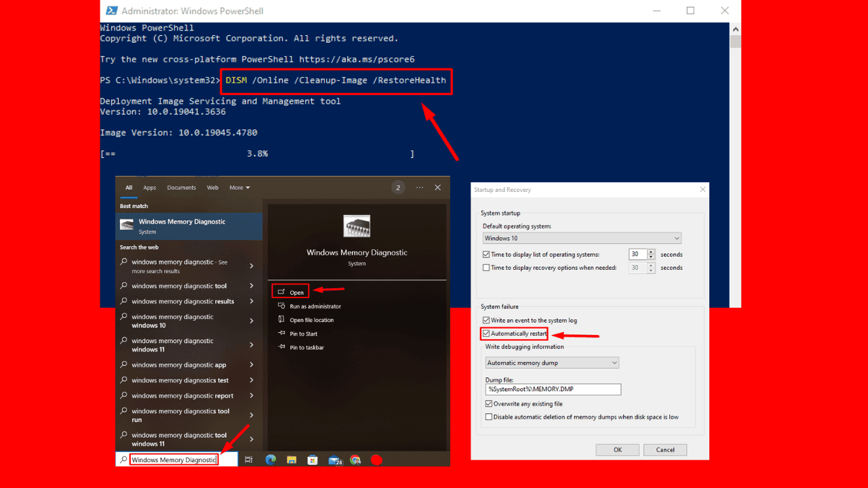This screenshot has width=868, height=488.
Task: Click the DISM /Online /Cleanup-Image /RestoreHealth command text
Action: tap(336, 80)
